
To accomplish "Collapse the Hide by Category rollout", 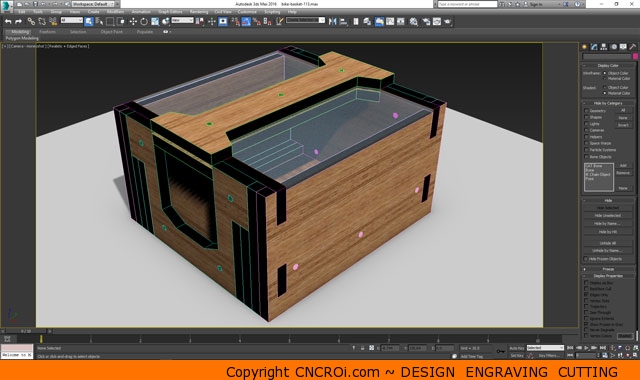I will [x=608, y=103].
